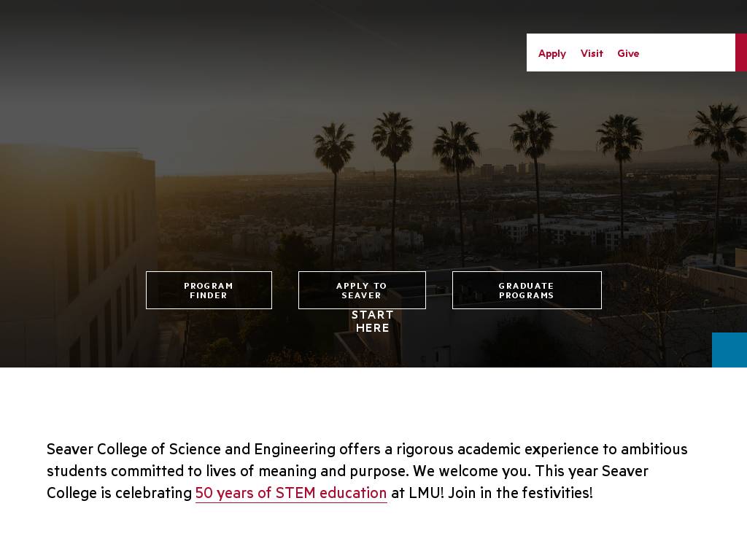Click the blue square at hero corner

729,350
